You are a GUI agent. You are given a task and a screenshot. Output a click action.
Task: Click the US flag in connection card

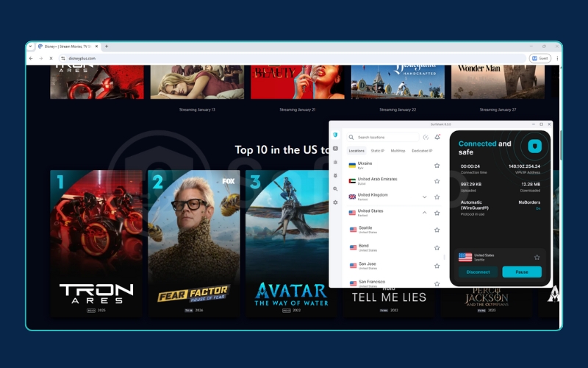click(x=465, y=257)
